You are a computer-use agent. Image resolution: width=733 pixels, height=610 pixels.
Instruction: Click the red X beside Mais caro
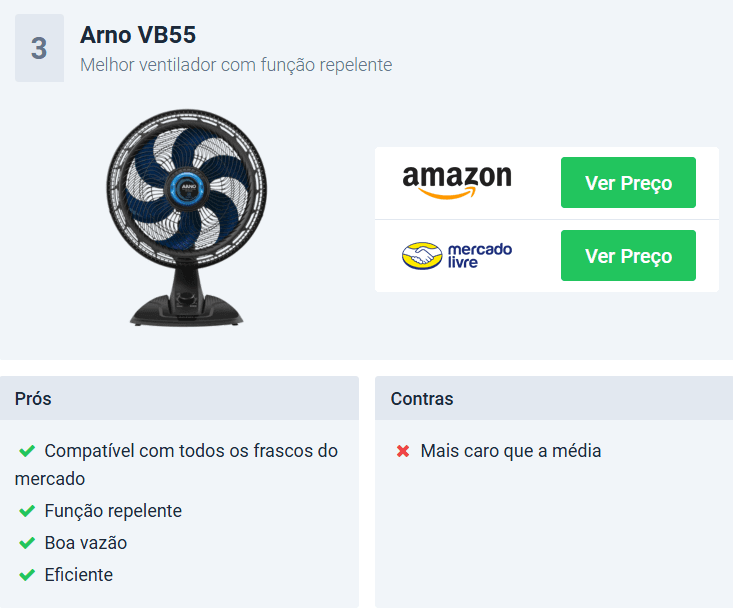(x=403, y=451)
